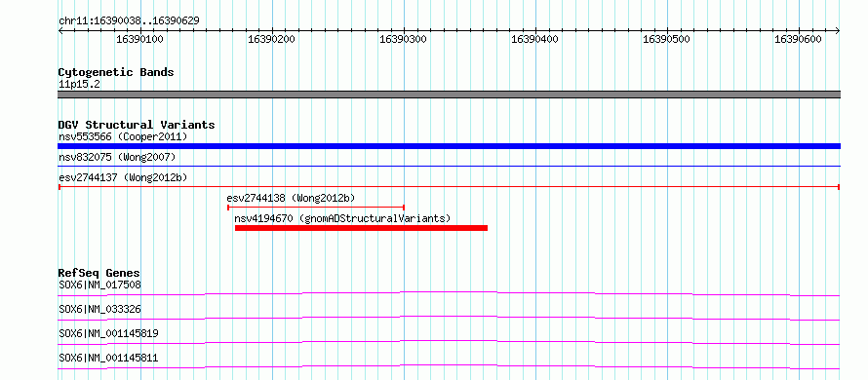Screen dimensions: 868x380
Task: Click the Cytogenetic Bands track title
Action: (x=116, y=72)
